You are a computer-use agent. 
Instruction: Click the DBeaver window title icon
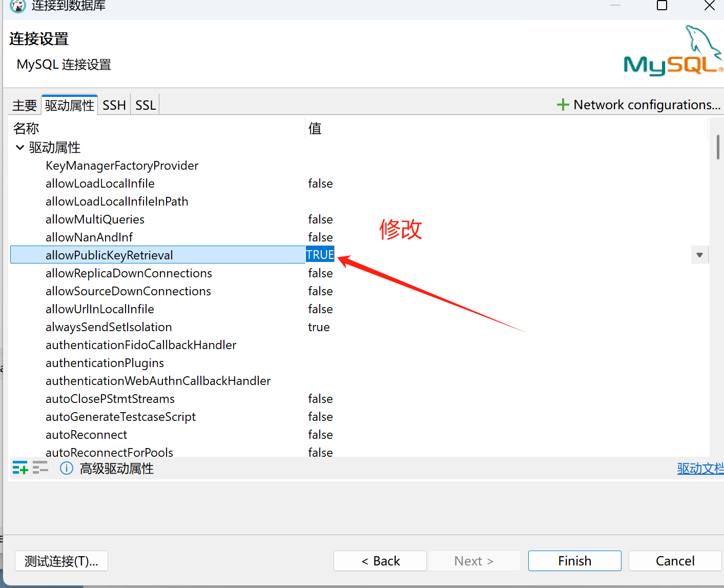(x=17, y=6)
